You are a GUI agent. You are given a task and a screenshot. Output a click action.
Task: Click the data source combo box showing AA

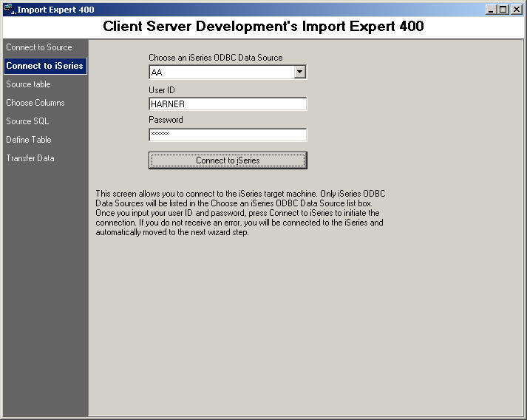[x=228, y=72]
